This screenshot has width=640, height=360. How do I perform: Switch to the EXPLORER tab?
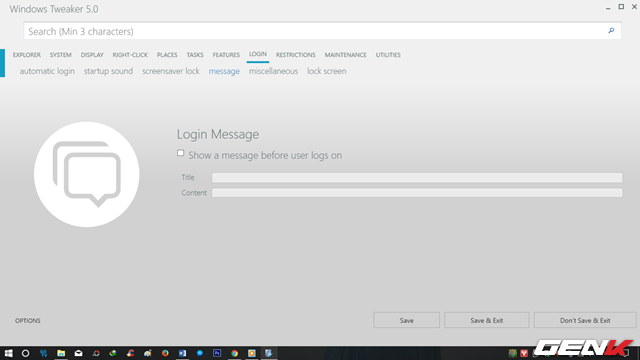[27, 55]
